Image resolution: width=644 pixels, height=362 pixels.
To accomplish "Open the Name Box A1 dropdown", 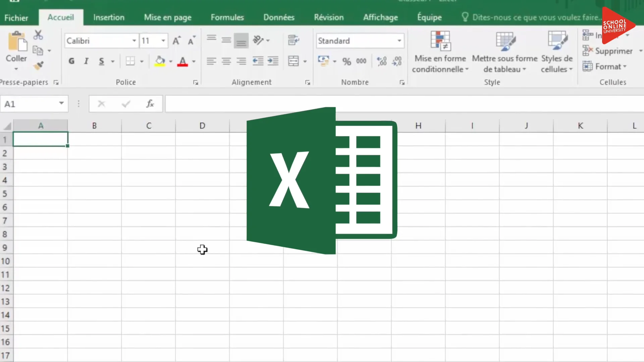I will tap(61, 103).
